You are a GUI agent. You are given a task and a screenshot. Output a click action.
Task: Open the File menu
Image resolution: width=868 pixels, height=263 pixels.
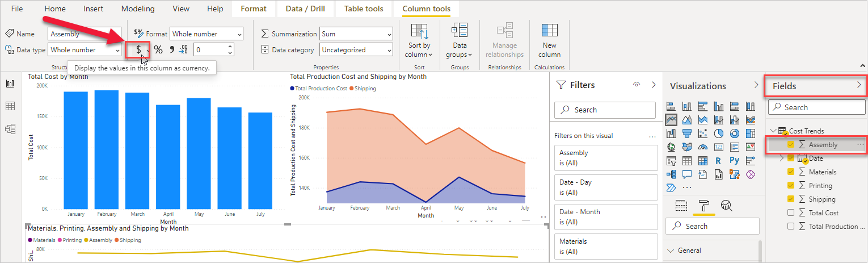(17, 9)
